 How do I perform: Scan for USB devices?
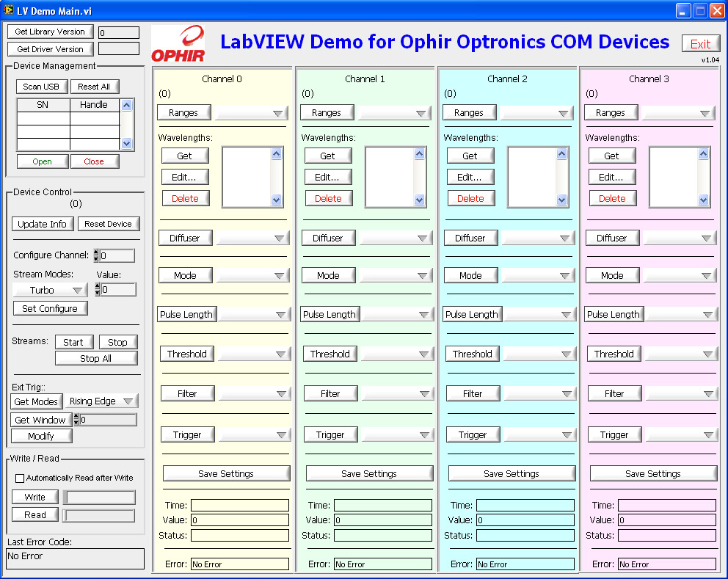point(41,87)
